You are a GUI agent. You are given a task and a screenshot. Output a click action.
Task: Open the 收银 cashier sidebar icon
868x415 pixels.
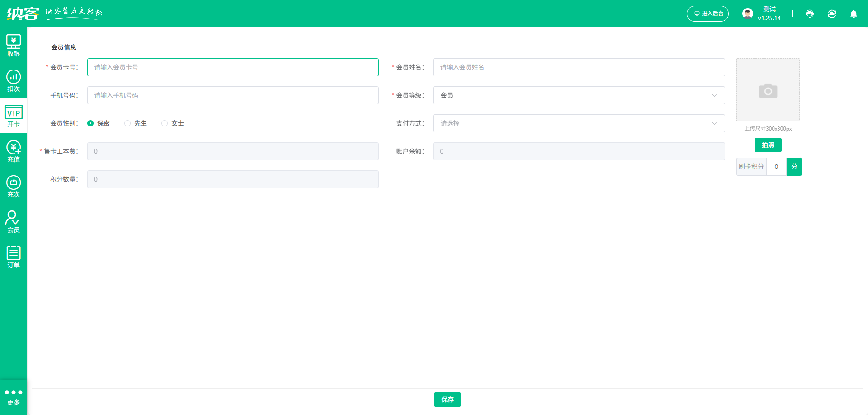point(14,46)
